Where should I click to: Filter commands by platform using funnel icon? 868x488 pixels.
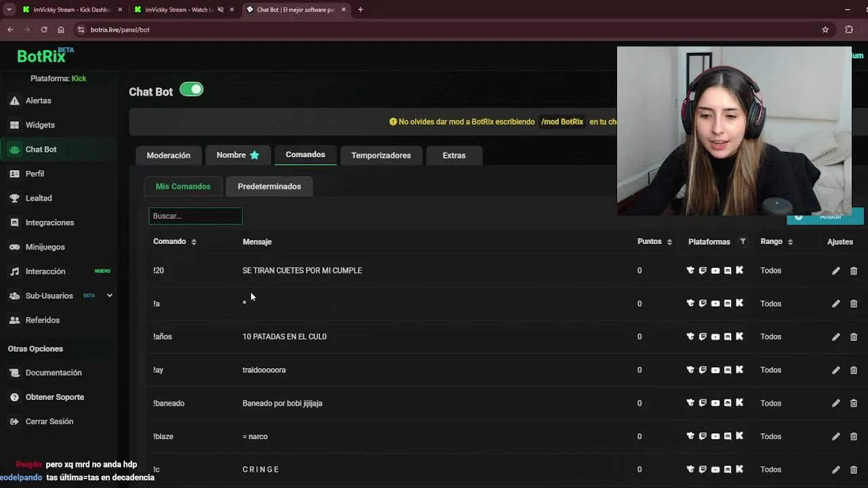743,241
